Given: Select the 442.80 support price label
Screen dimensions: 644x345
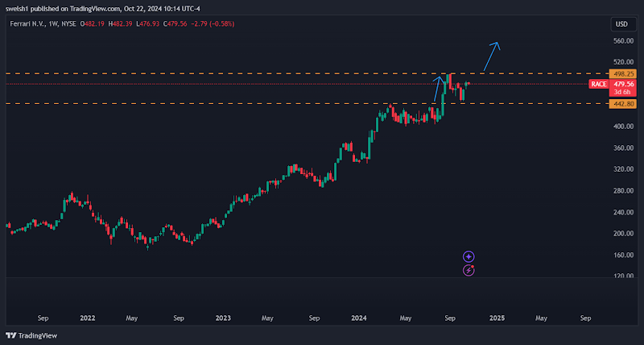Looking at the screenshot, I should tap(622, 104).
